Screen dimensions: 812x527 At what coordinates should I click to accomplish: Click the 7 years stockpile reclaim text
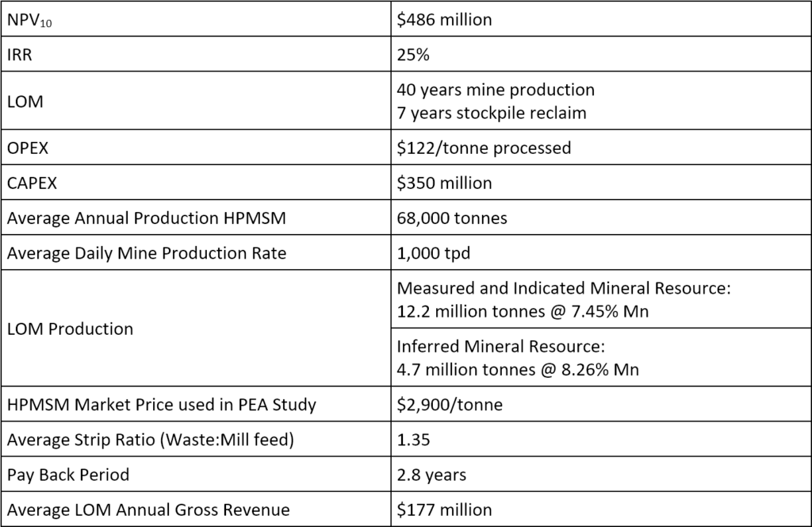(492, 113)
